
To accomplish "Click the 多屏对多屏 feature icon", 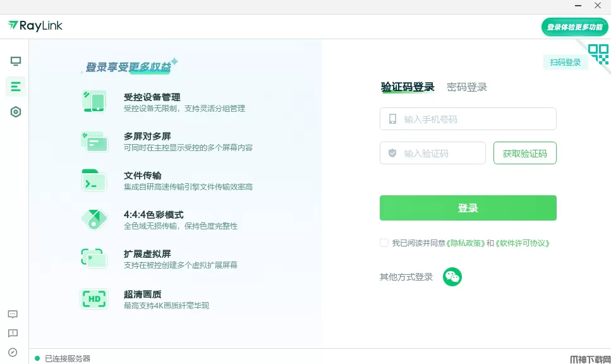I will 94,142.
